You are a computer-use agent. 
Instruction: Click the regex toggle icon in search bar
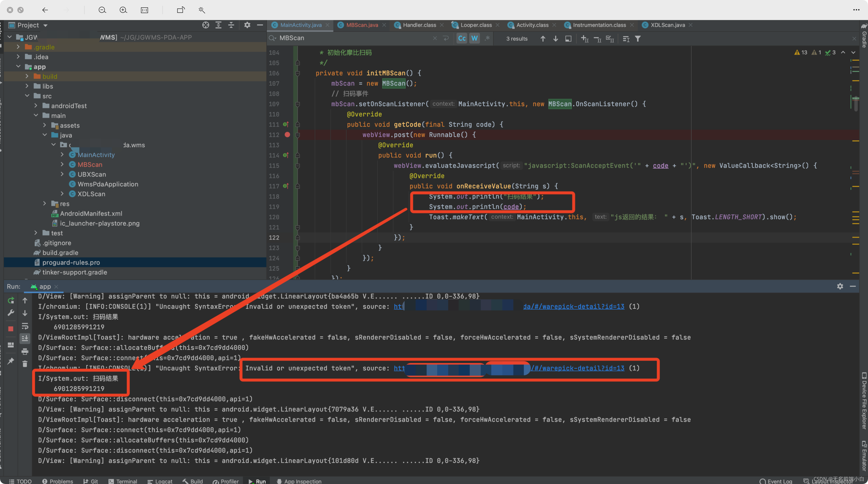point(488,39)
